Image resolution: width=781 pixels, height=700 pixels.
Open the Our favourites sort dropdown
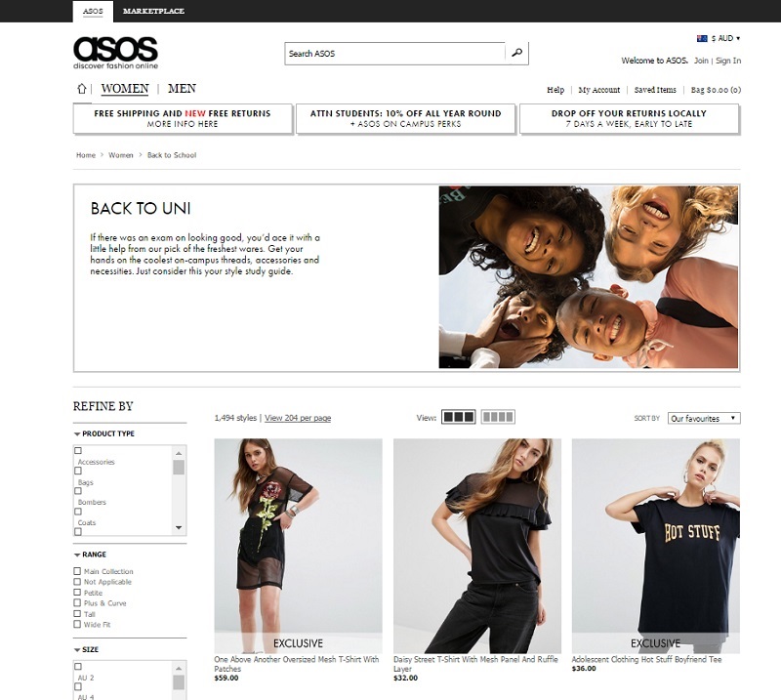tap(704, 418)
